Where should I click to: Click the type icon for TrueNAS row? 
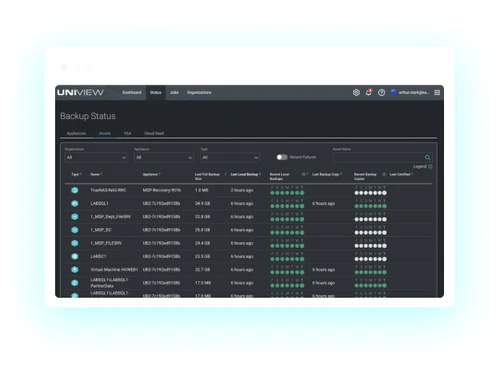[x=75, y=190]
